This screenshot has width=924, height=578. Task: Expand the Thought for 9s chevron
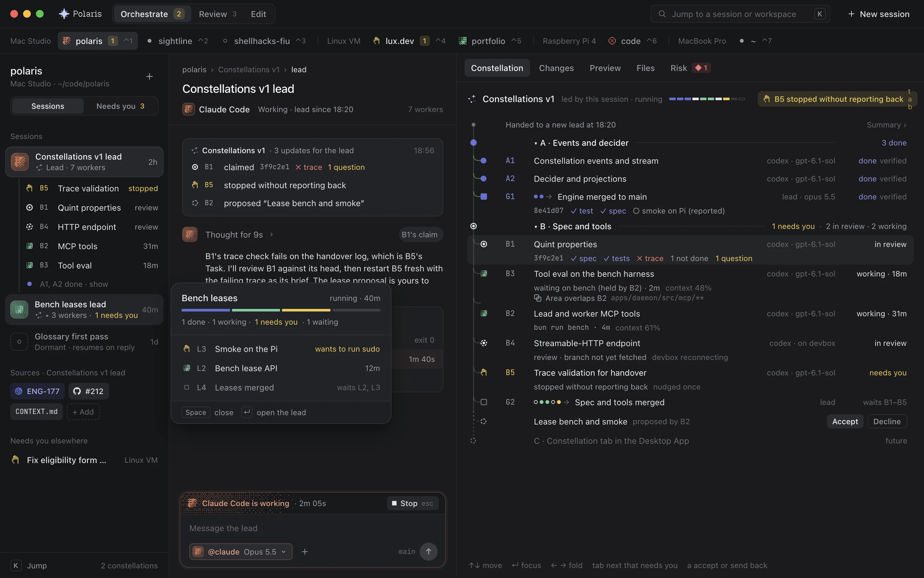coord(271,234)
